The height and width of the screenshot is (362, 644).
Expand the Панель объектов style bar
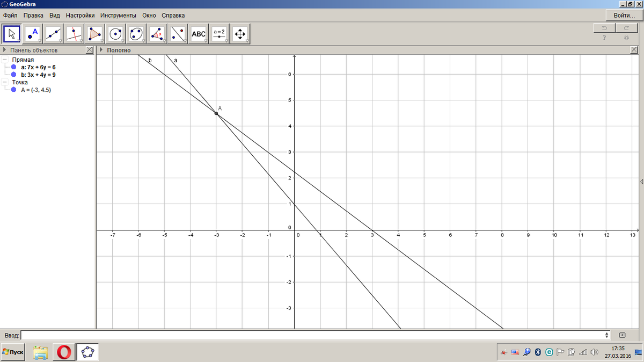click(5, 50)
